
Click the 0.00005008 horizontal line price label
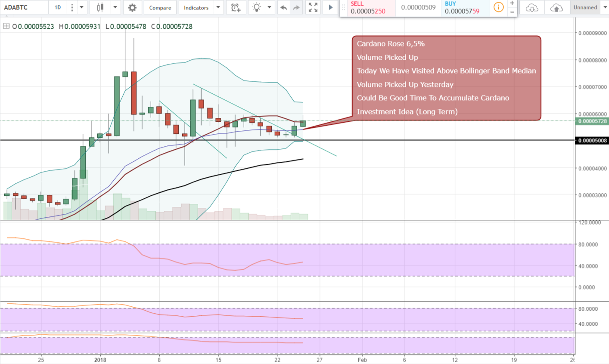tap(593, 140)
